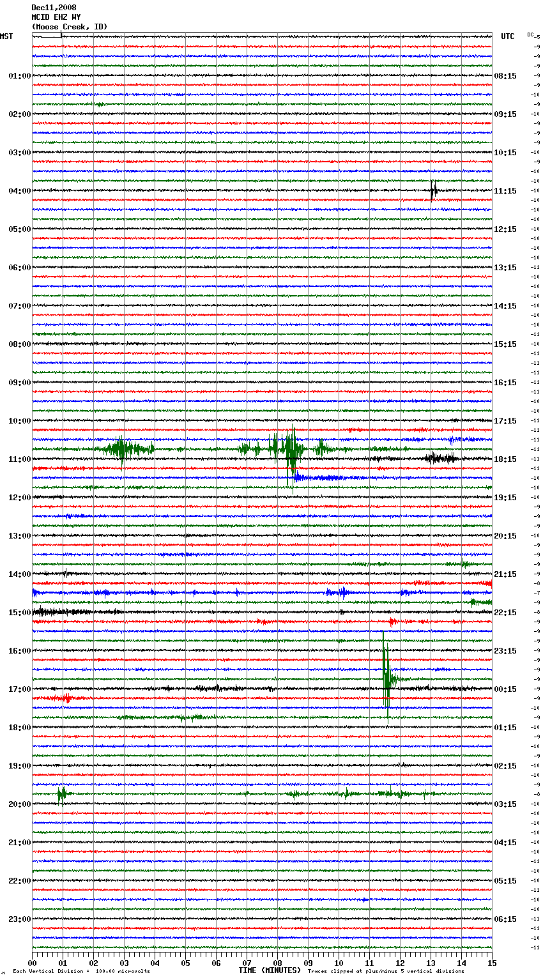The height and width of the screenshot is (980, 543).
Task: Click the 04:15 UTC time label
Action: [x=505, y=843]
